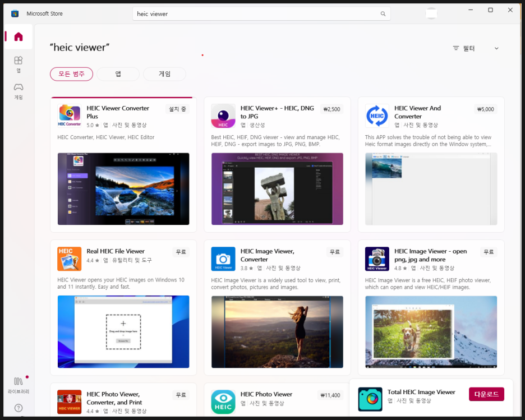
Task: Click the filter lines icon beside 필터
Action: pos(455,48)
